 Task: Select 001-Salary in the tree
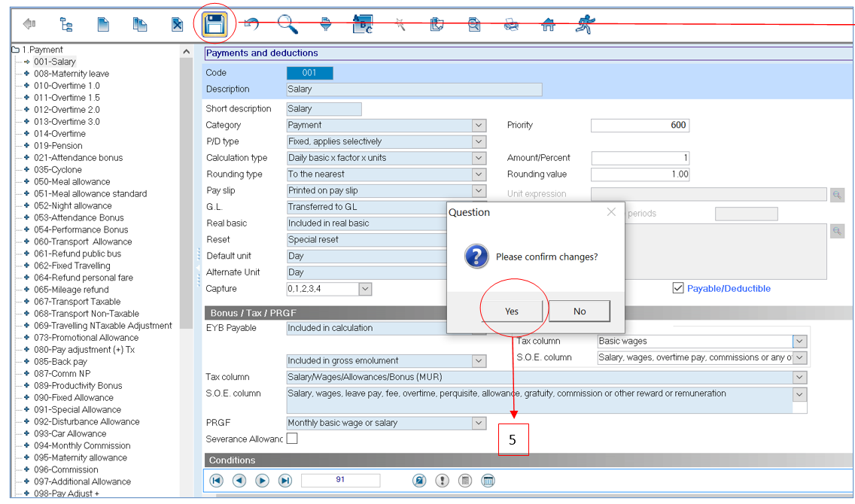tap(54, 62)
